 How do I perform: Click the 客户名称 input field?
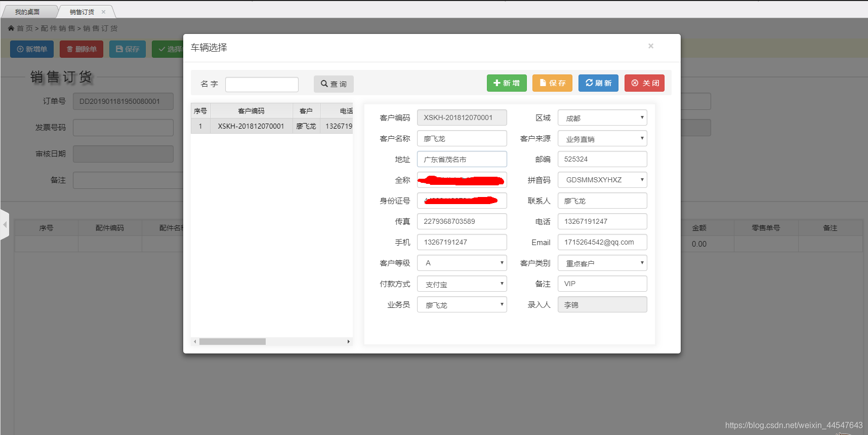[462, 138]
